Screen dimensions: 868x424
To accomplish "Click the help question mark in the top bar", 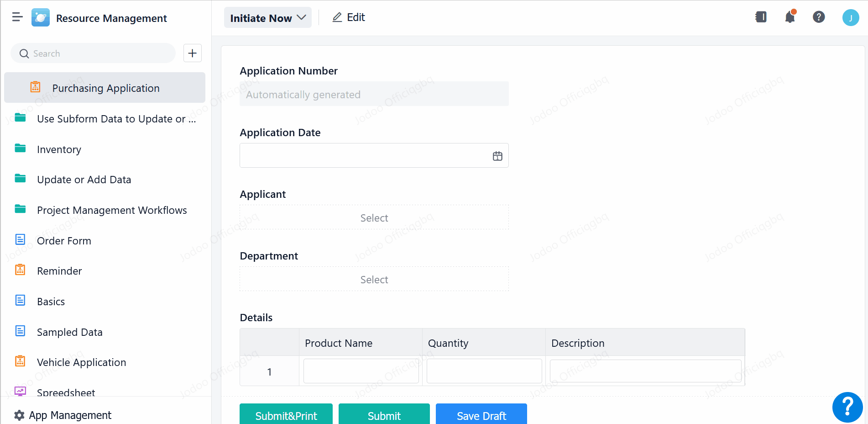I will pyautogui.click(x=818, y=17).
